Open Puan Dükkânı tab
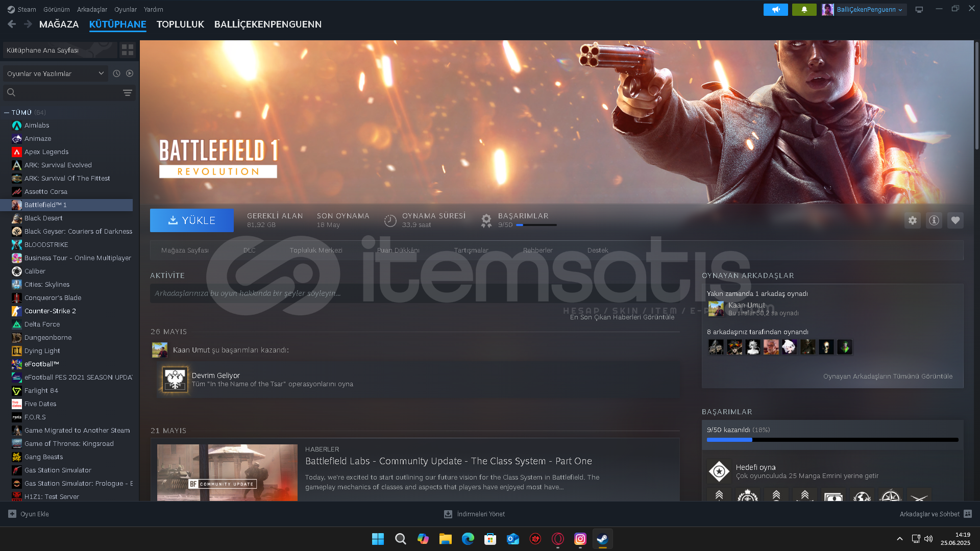Screen dimensions: 980x551 pos(398,250)
